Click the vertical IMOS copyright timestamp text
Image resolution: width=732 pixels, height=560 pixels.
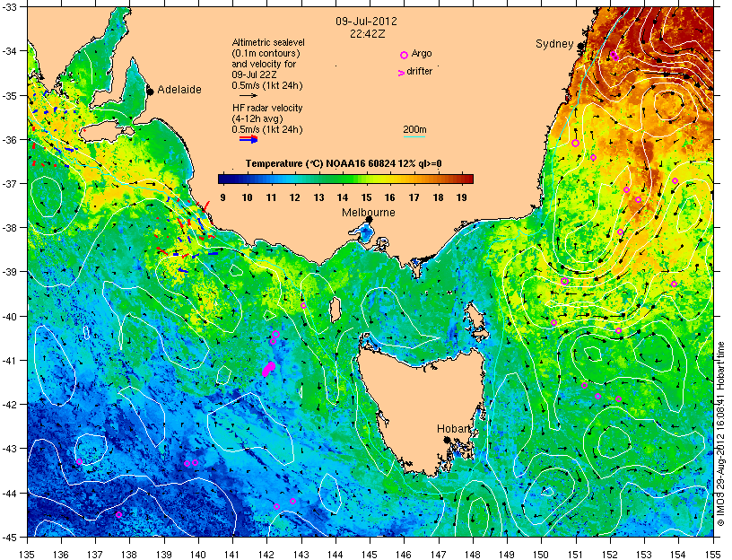point(721,433)
